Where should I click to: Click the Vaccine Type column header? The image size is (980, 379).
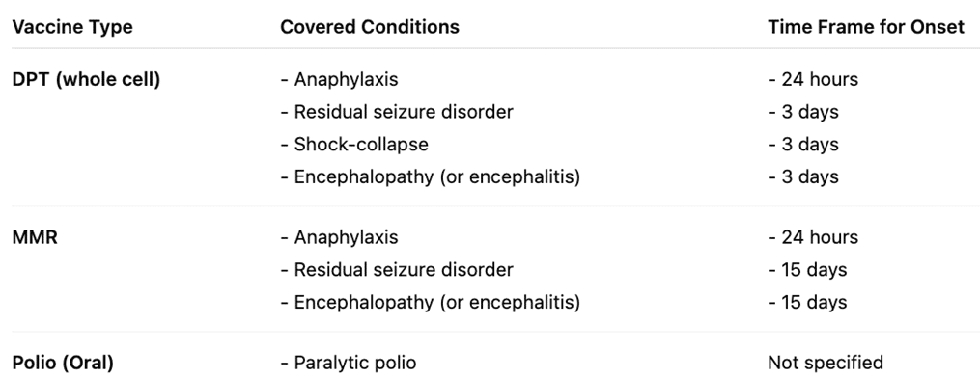click(x=72, y=27)
